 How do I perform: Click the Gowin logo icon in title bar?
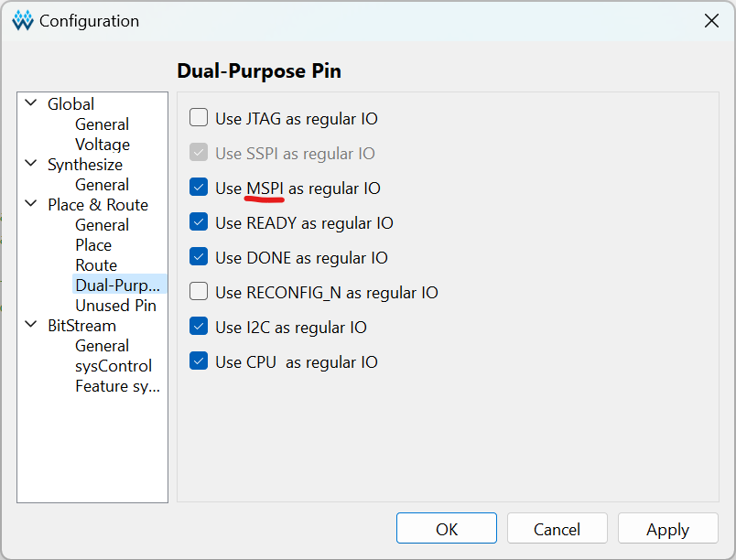click(x=23, y=20)
